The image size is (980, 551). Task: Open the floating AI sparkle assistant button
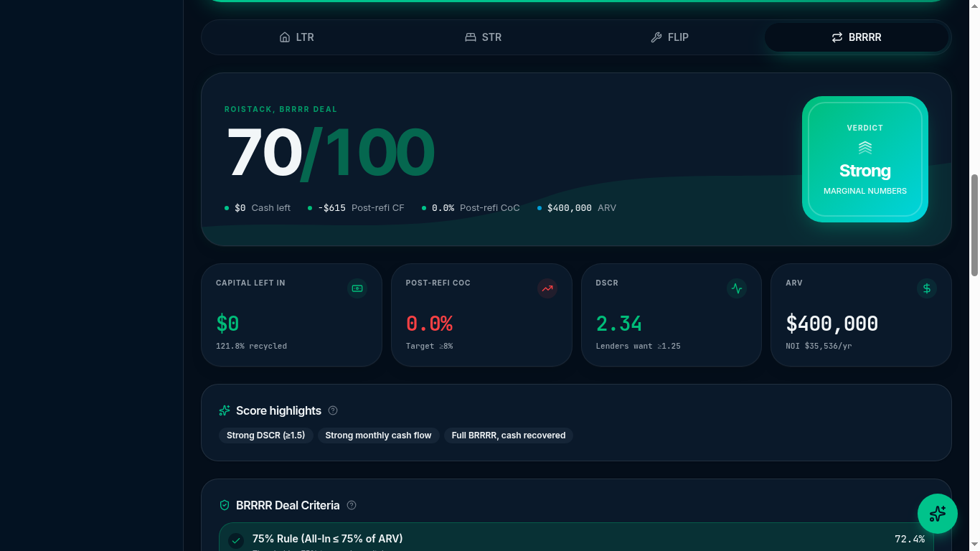938,514
